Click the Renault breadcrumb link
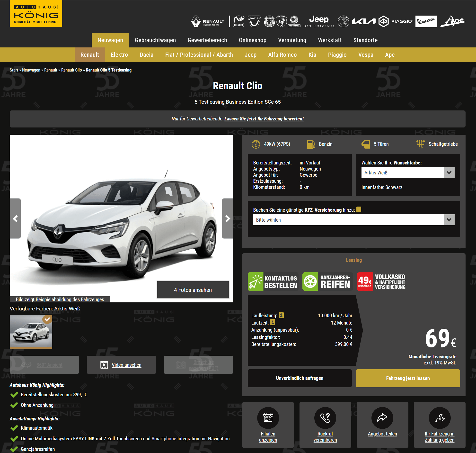Screen dimensions: 476x453 [51, 70]
